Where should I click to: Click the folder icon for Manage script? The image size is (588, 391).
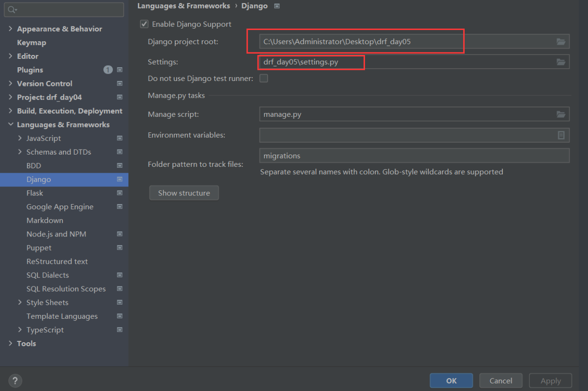click(x=561, y=115)
